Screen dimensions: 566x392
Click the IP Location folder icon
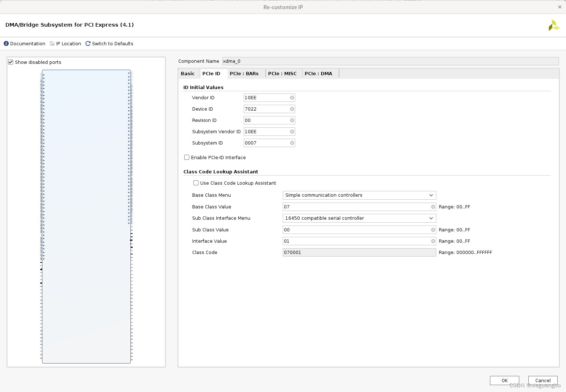pos(52,43)
